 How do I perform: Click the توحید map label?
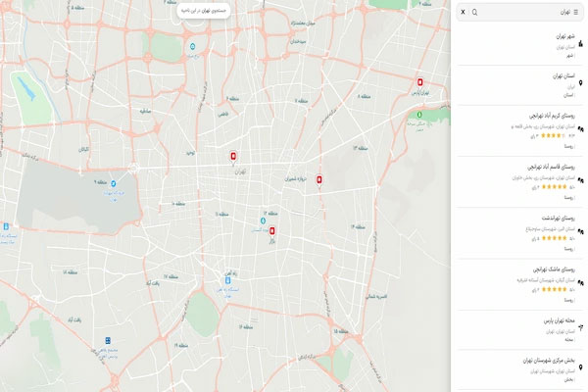pos(190,153)
